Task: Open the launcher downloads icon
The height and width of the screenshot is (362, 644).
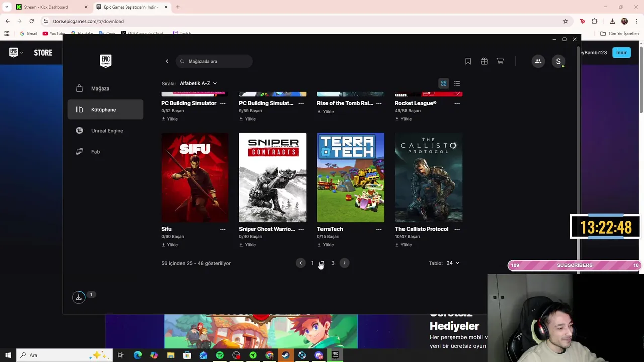Action: (x=79, y=297)
